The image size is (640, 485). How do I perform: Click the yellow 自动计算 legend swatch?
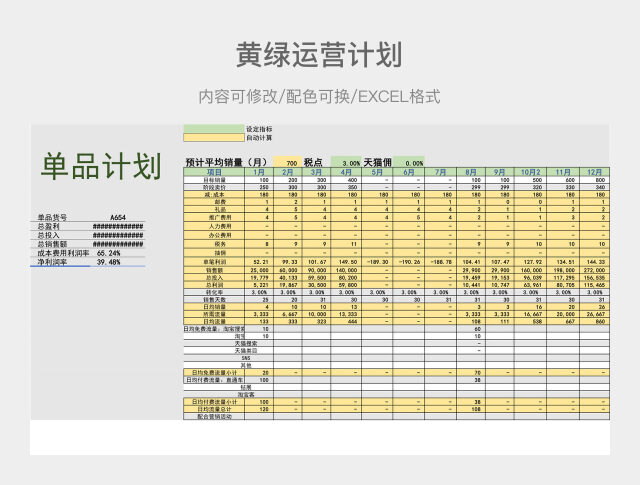coord(214,138)
